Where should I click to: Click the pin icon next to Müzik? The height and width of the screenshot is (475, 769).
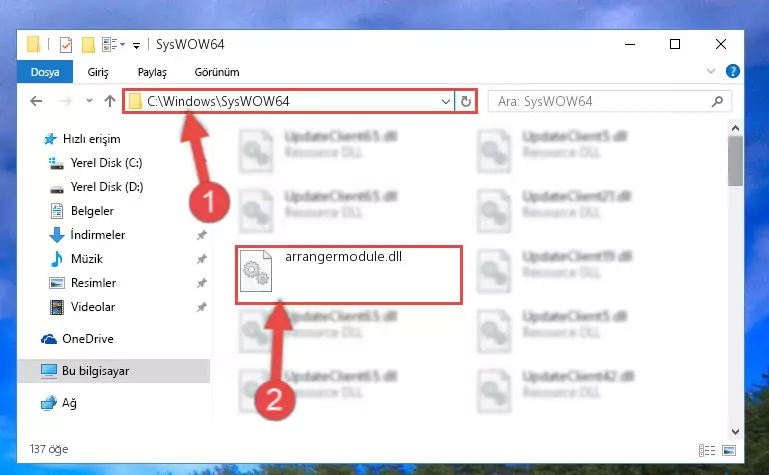tap(202, 259)
